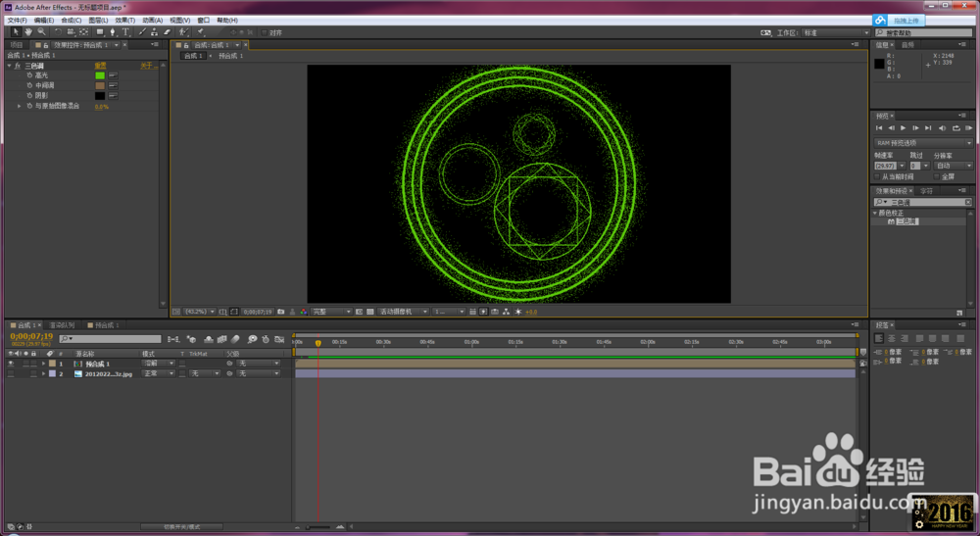Open the 工作区 标准 workspace dropdown
Image resolution: width=980 pixels, height=536 pixels.
(836, 32)
